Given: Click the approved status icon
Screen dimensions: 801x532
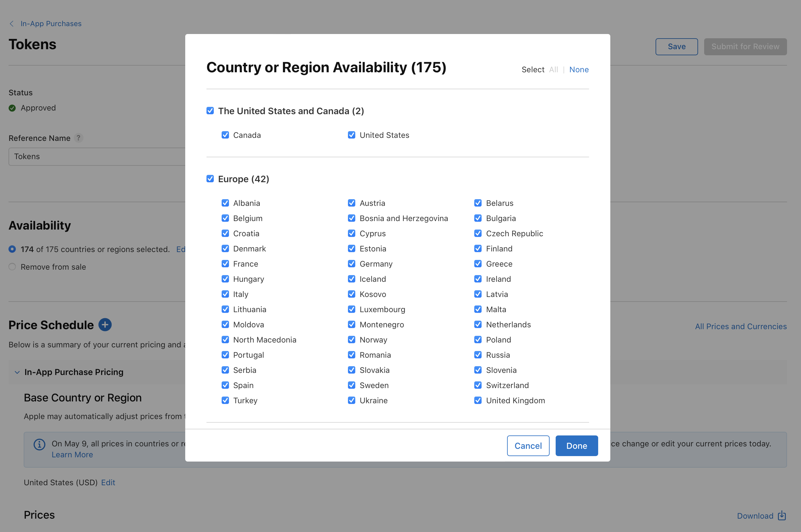Looking at the screenshot, I should click(x=12, y=107).
